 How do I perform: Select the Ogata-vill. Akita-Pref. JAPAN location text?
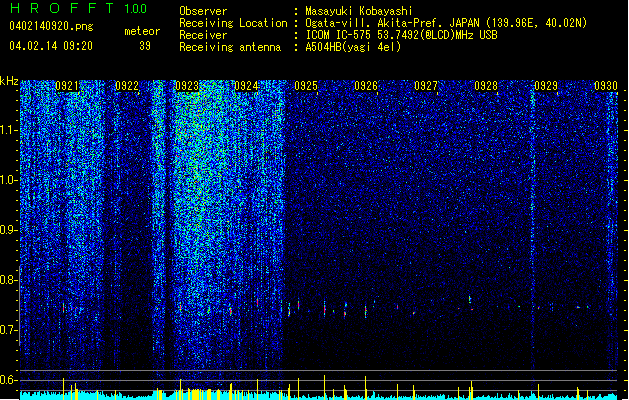coord(446,23)
